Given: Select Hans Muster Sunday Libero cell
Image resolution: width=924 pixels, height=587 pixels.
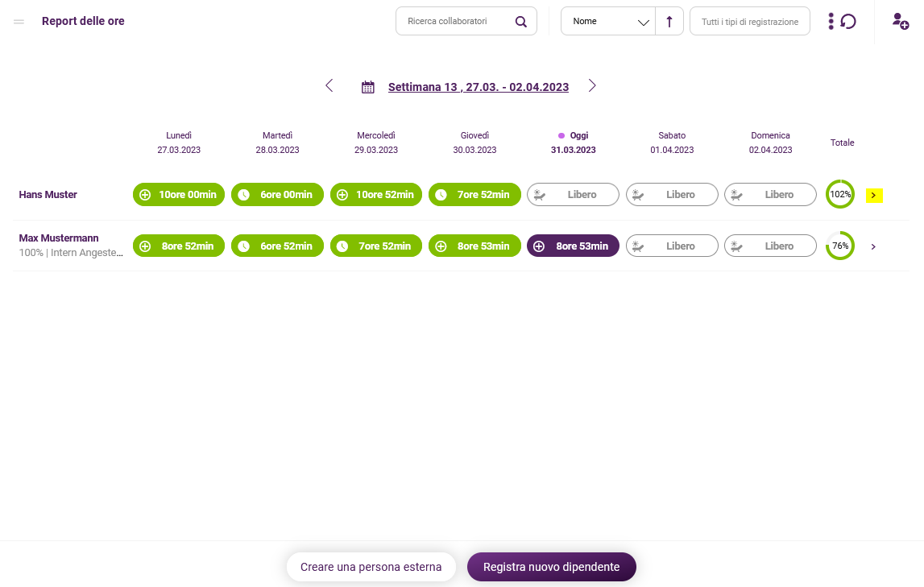Looking at the screenshot, I should click(x=770, y=195).
